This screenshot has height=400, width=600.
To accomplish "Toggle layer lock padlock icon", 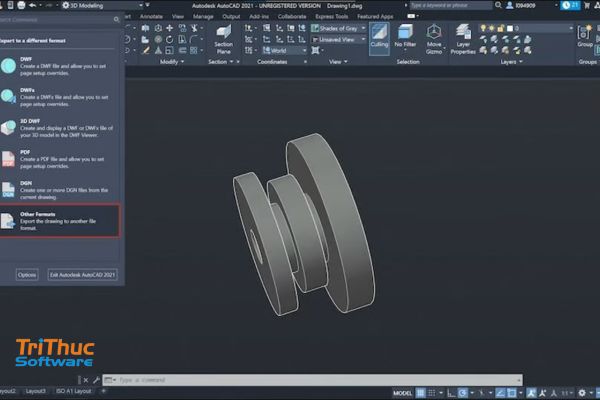I will pyautogui.click(x=501, y=28).
